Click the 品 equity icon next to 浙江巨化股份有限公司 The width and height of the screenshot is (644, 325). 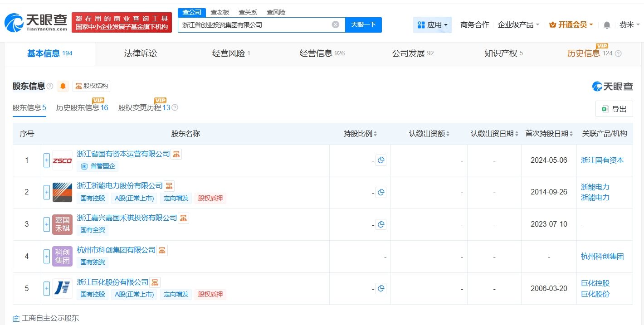[155, 282]
